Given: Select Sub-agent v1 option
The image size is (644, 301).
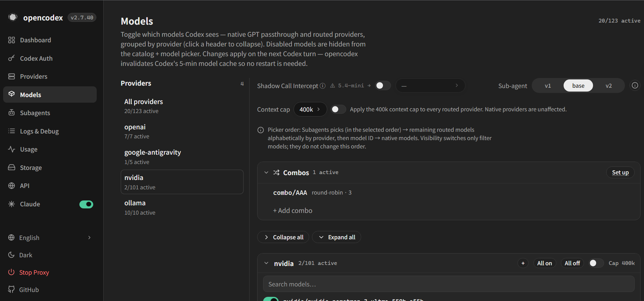Looking at the screenshot, I should click(548, 86).
